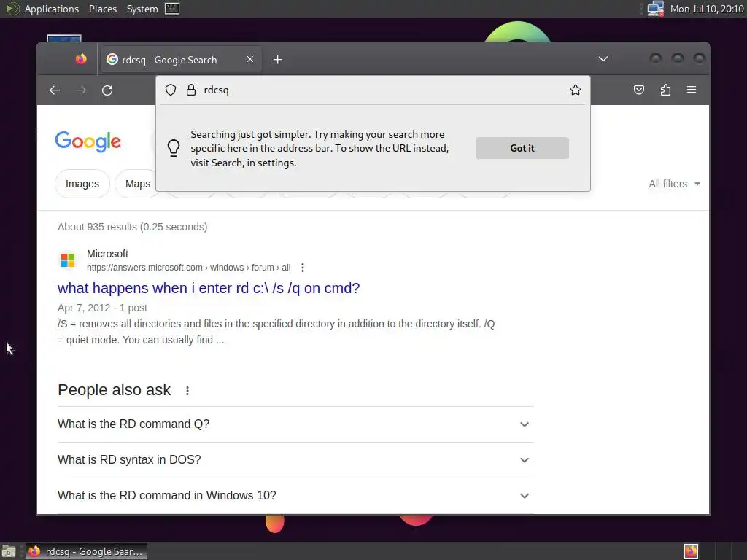Open the tracking protection shield icon
This screenshot has height=560, width=747.
click(x=171, y=90)
